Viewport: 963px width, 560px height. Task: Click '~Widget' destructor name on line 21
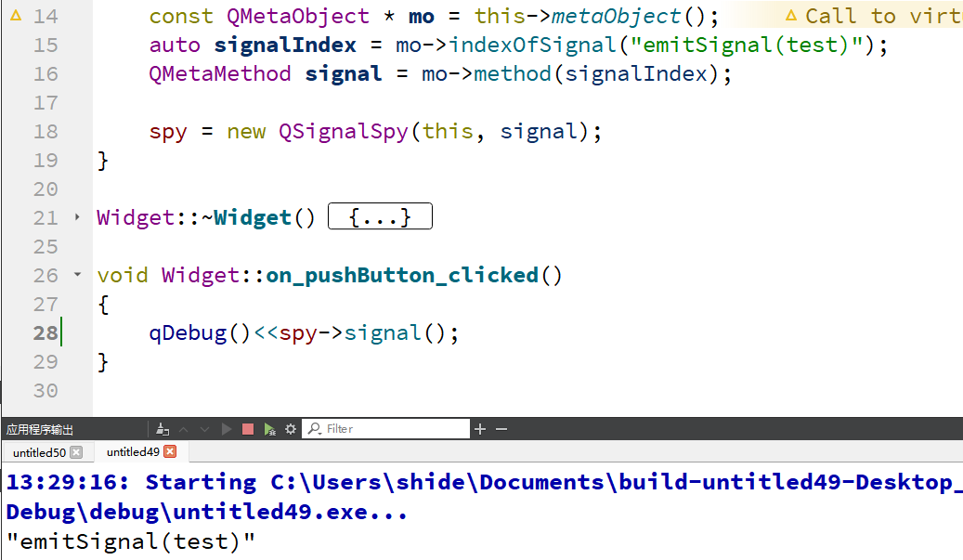pyautogui.click(x=246, y=218)
